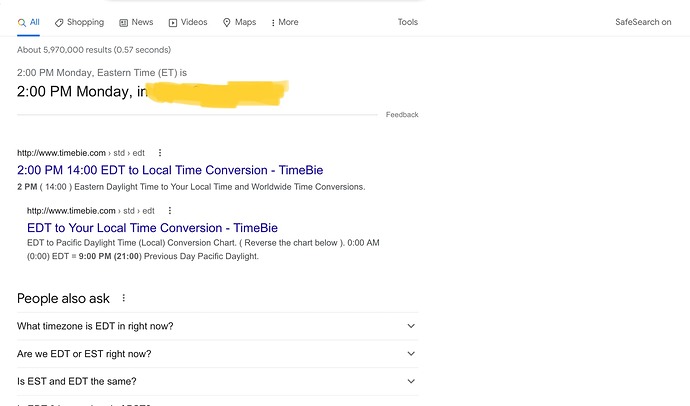690x406 pixels.
Task: Expand "What timezone is EDT in right now?"
Action: [410, 326]
